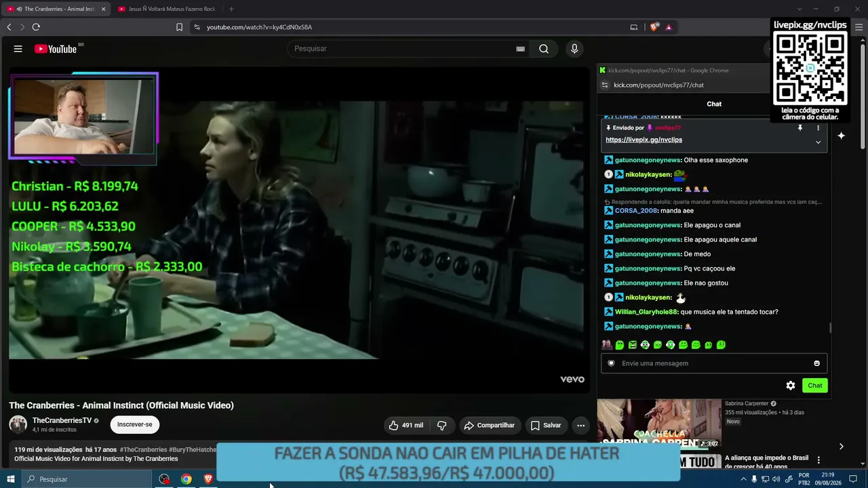The height and width of the screenshot is (488, 868).
Task: Send message with green Chat button
Action: pos(814,386)
